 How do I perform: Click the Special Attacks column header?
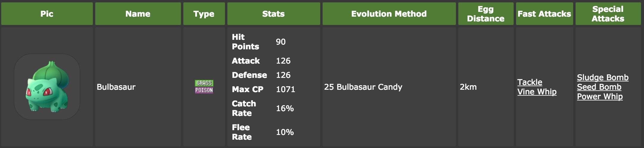tap(608, 14)
